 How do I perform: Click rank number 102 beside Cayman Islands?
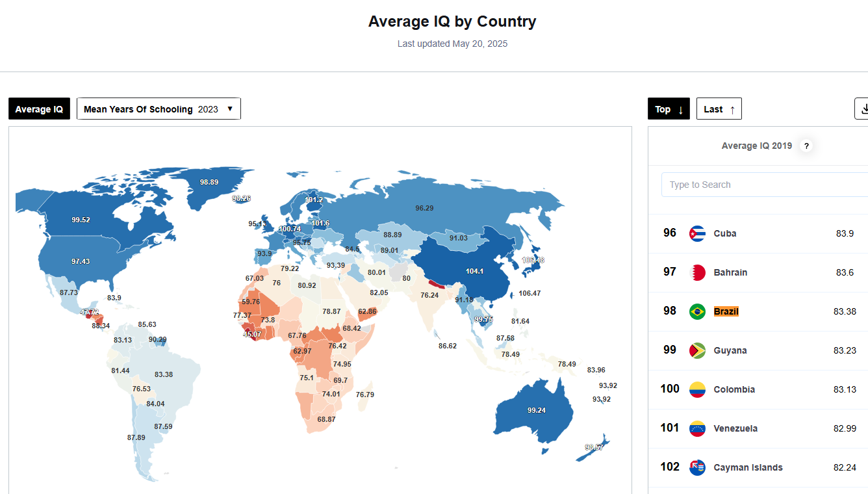click(670, 467)
